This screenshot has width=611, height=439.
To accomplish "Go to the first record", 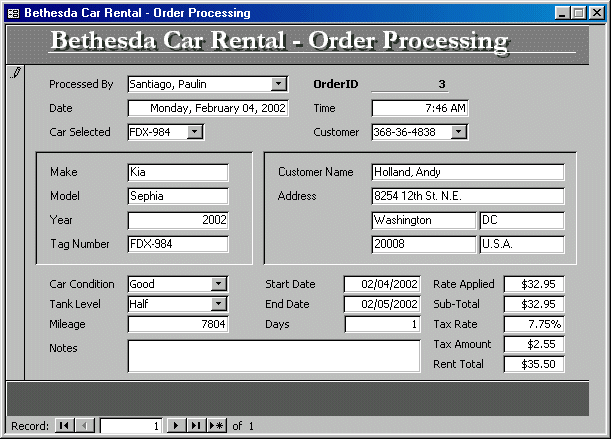I will coord(64,425).
